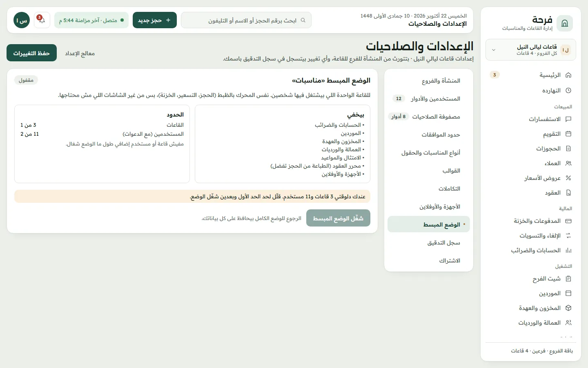The height and width of the screenshot is (368, 588).
Task: Click the Farha home logo icon
Action: [565, 23]
